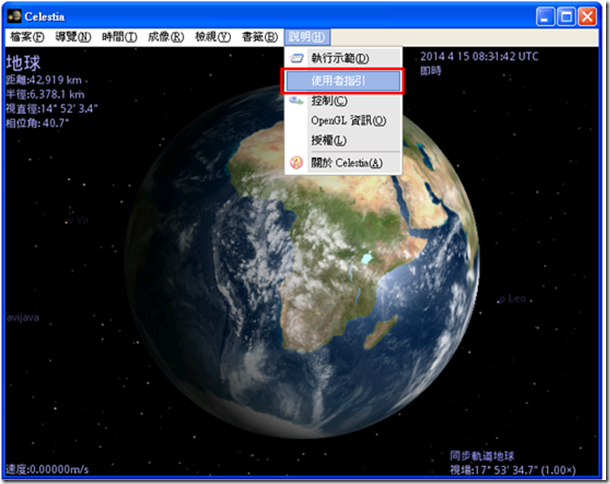Open the 成像(R) menu
Image resolution: width=610 pixels, height=484 pixels.
pyautogui.click(x=166, y=37)
